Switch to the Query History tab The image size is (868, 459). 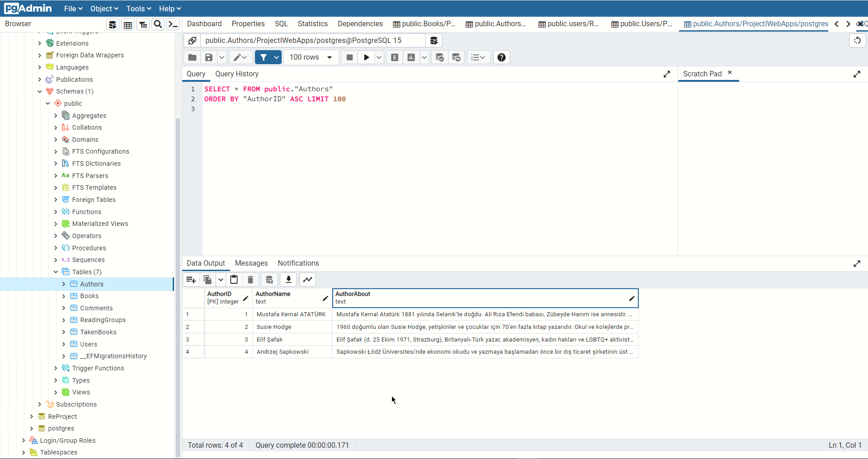[237, 74]
